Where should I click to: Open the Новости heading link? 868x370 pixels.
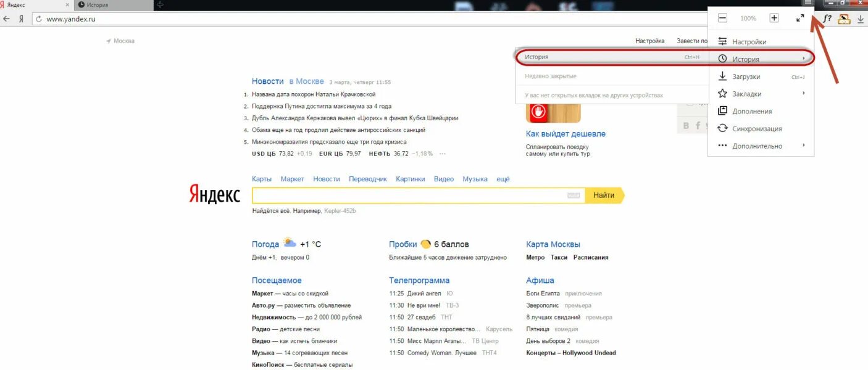268,81
